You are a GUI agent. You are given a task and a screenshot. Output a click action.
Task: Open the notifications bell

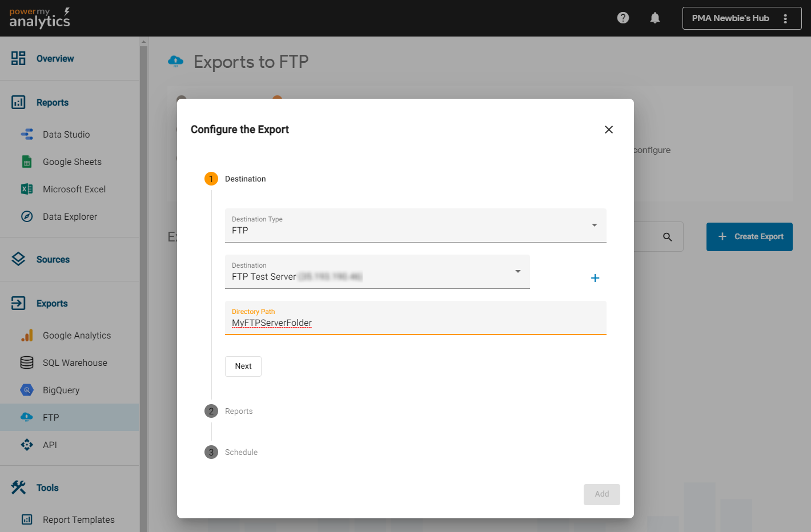655,18
